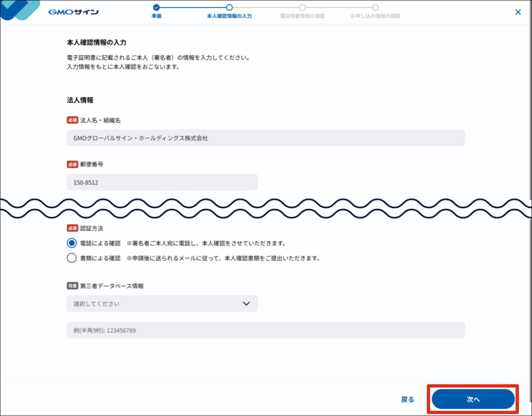Click the checkmark icon on the 準備 step

(x=156, y=7)
